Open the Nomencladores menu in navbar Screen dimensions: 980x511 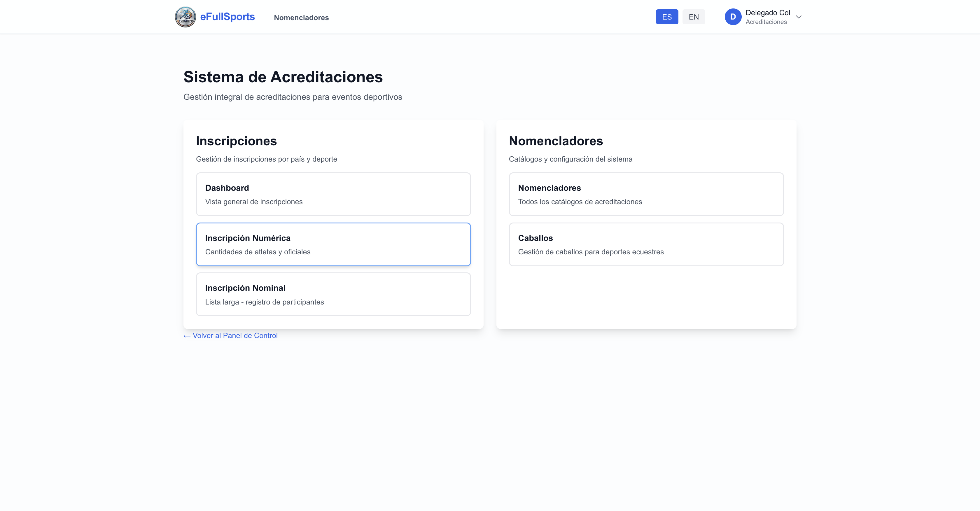pos(301,17)
